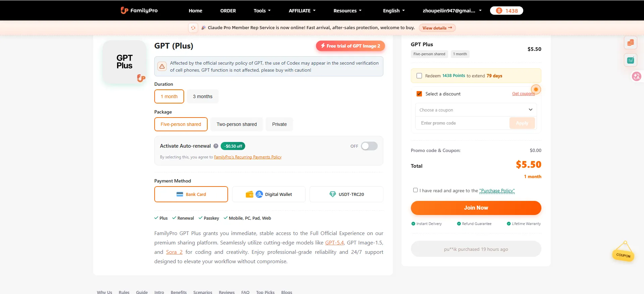Screen dimensions: 644x294
Task: Select USDT-TRC20 payment method
Action: pyautogui.click(x=346, y=194)
